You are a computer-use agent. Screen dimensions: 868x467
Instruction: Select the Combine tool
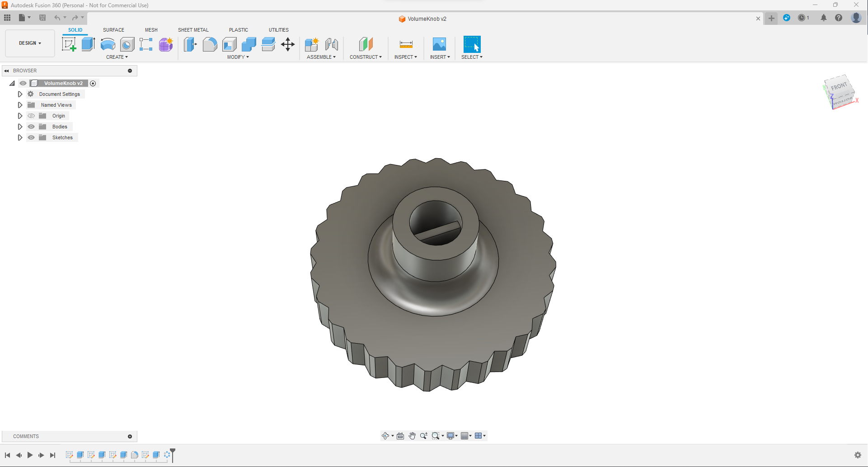(x=249, y=44)
